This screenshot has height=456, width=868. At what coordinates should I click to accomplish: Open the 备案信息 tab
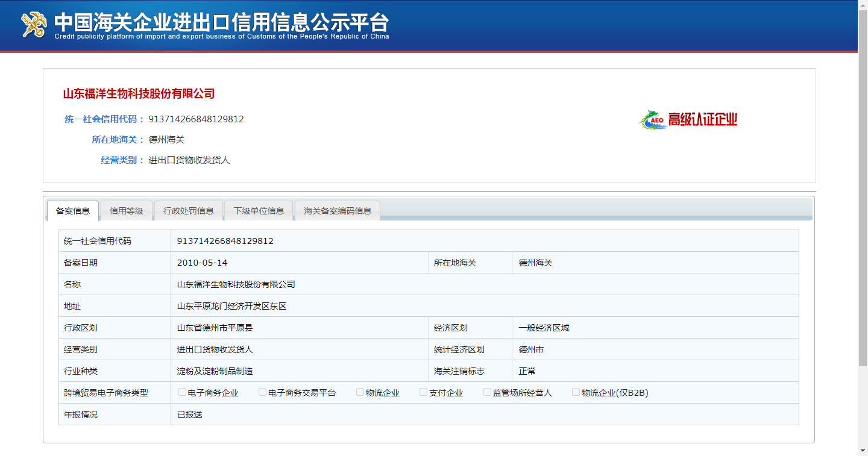point(73,211)
